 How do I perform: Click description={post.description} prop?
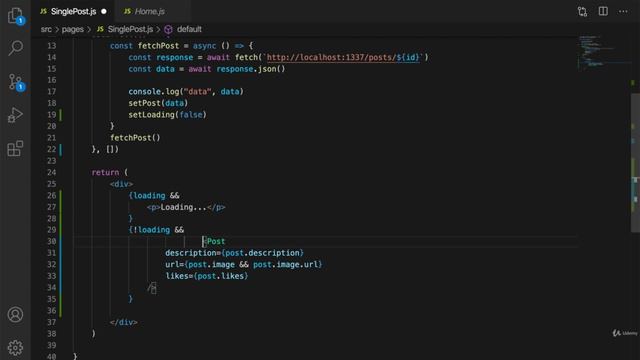click(234, 253)
